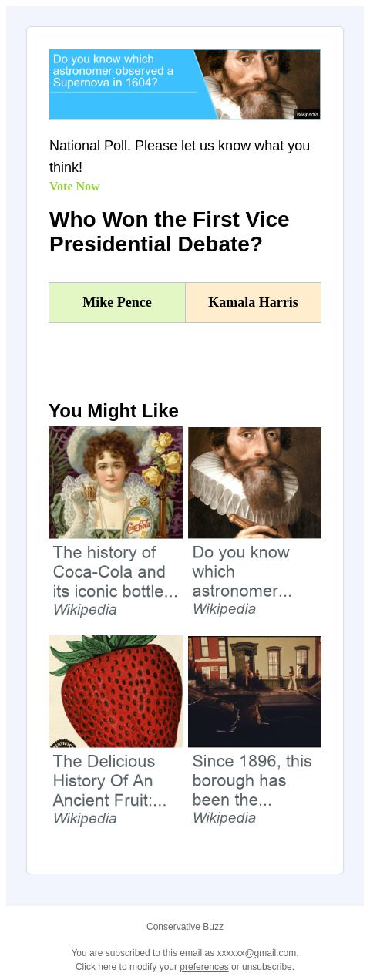
Task: Click Wikipedia source under astronomer article
Action: [224, 609]
